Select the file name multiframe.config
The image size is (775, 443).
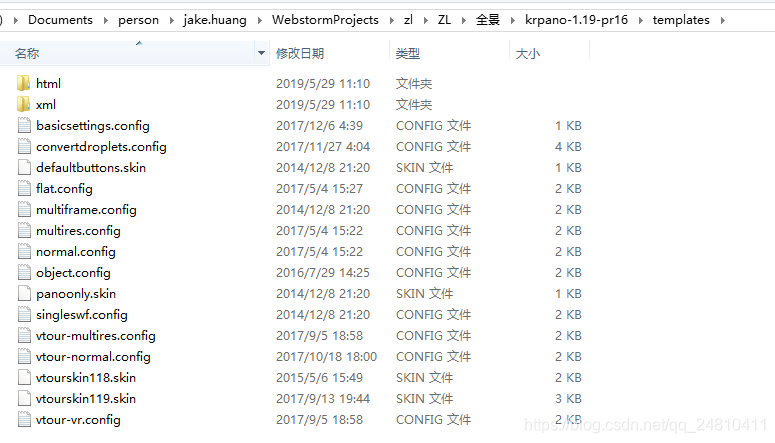[86, 210]
